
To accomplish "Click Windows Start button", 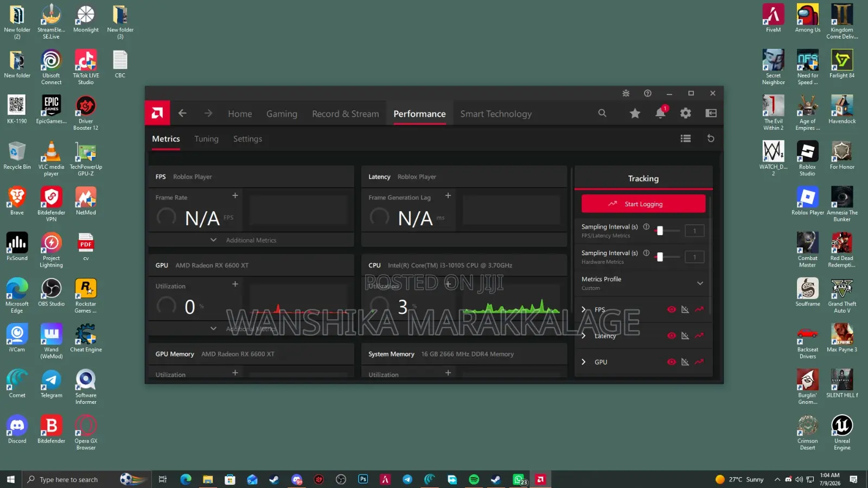I will pos(11,479).
